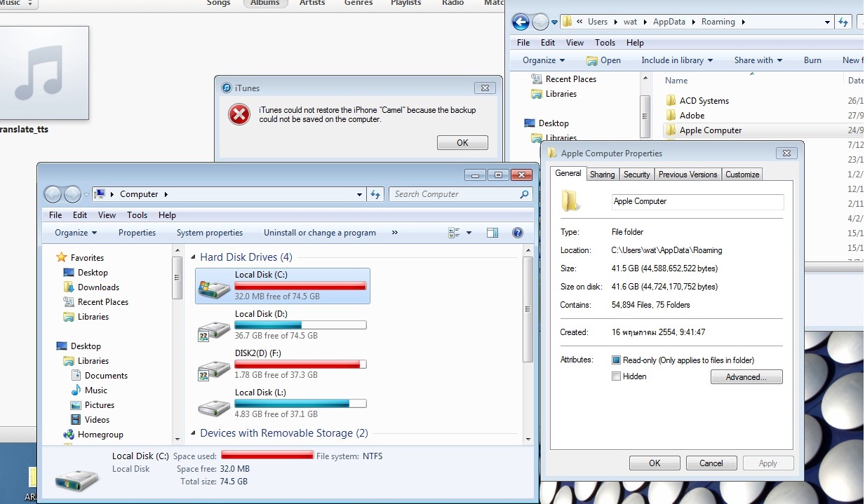
Task: Toggle the Hidden attribute checkbox
Action: coord(617,376)
